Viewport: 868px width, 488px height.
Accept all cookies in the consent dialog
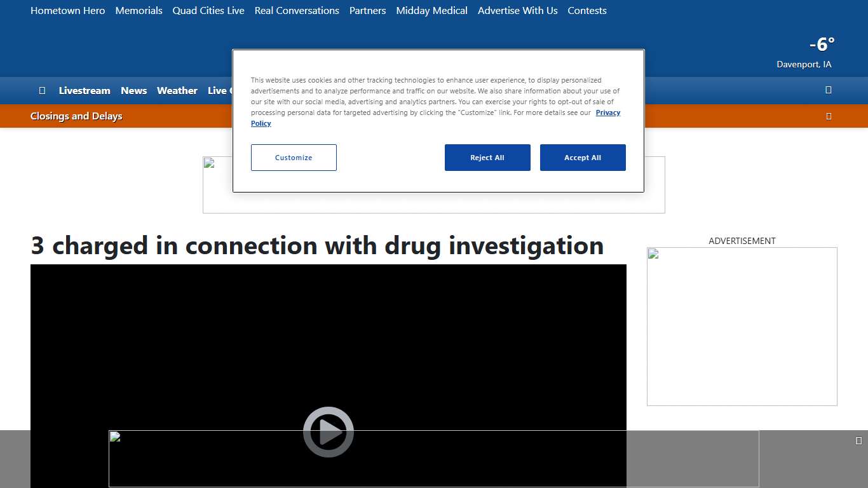[x=582, y=158]
